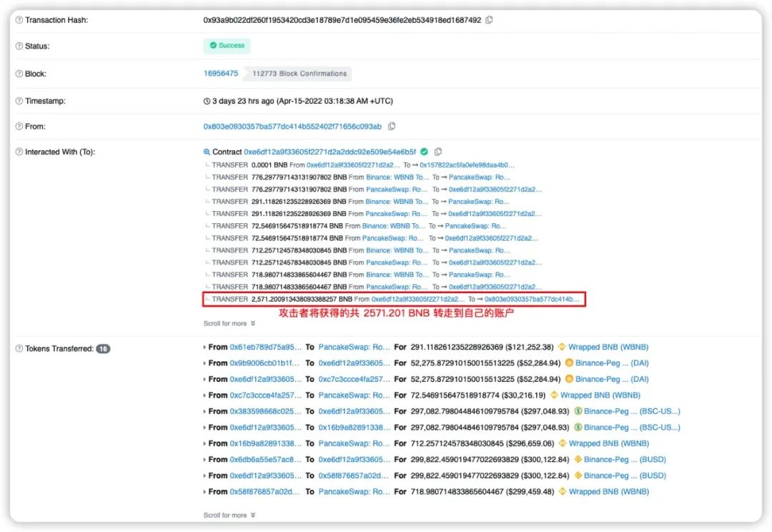Viewport: 772px width, 532px height.
Task: Click the green verified contract checkmark
Action: [424, 152]
